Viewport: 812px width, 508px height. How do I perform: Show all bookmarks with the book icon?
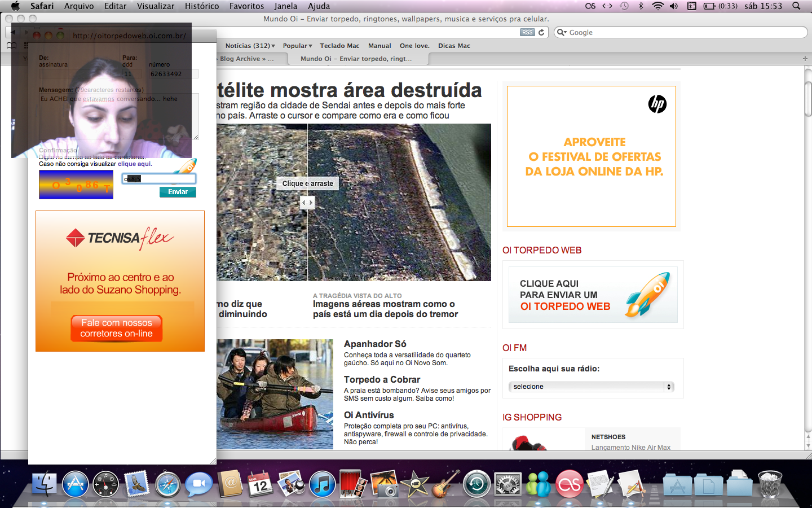(11, 46)
